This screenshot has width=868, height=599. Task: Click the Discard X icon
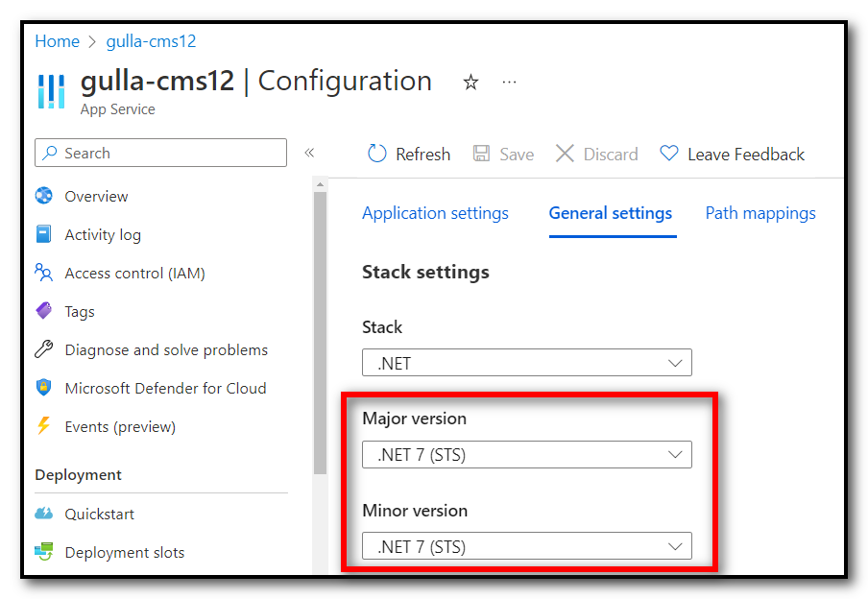pyautogui.click(x=565, y=154)
